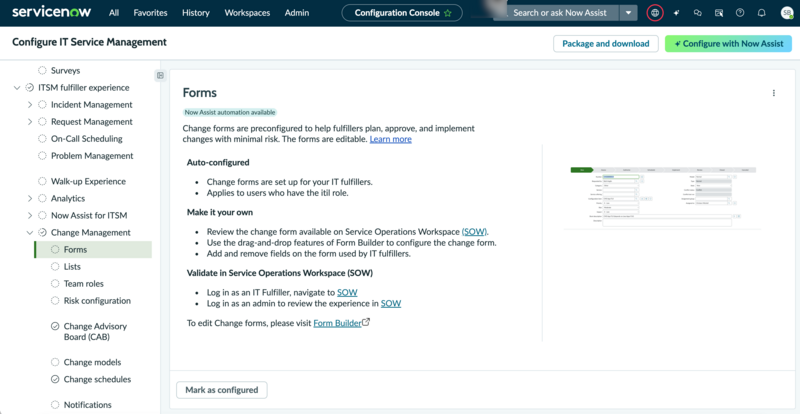Select Walk-up Experience tree item
This screenshot has height=414, width=800.
click(88, 181)
